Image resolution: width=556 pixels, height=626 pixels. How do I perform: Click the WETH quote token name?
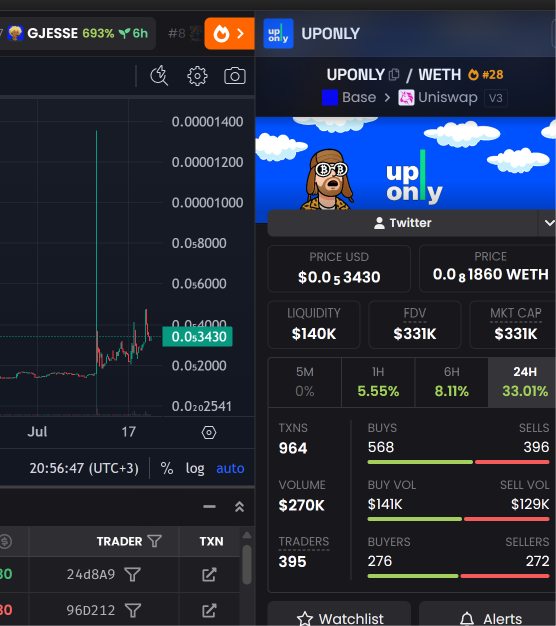point(439,75)
